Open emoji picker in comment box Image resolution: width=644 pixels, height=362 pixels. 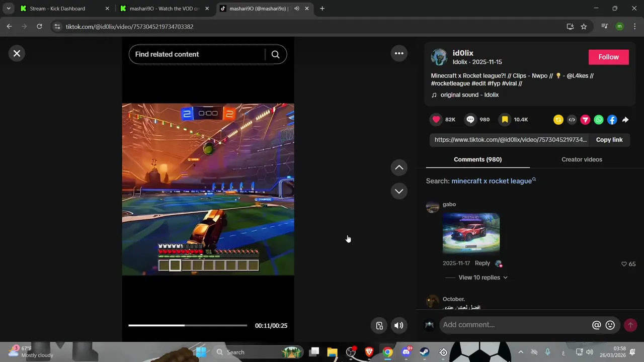point(610,325)
